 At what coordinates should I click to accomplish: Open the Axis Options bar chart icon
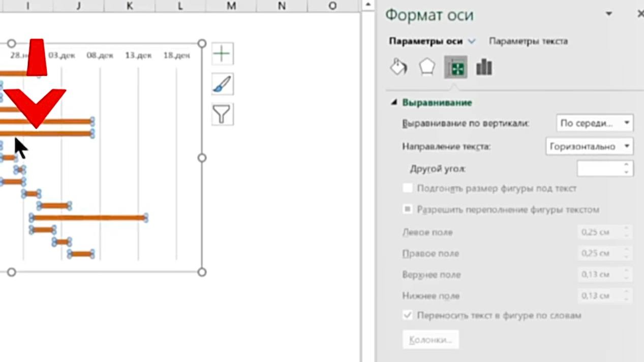coord(484,67)
